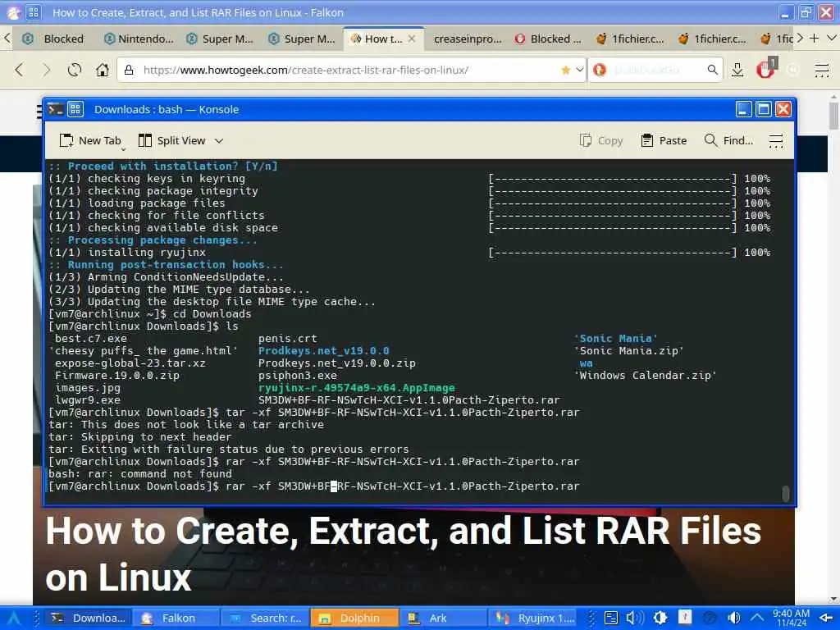Click Copy in Konsole toolbar
Viewport: 840px width, 630px height.
601,140
